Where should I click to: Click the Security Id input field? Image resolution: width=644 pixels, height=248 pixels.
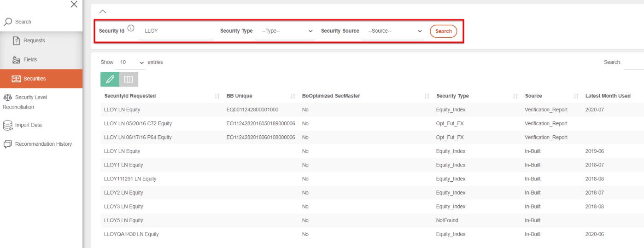point(176,31)
